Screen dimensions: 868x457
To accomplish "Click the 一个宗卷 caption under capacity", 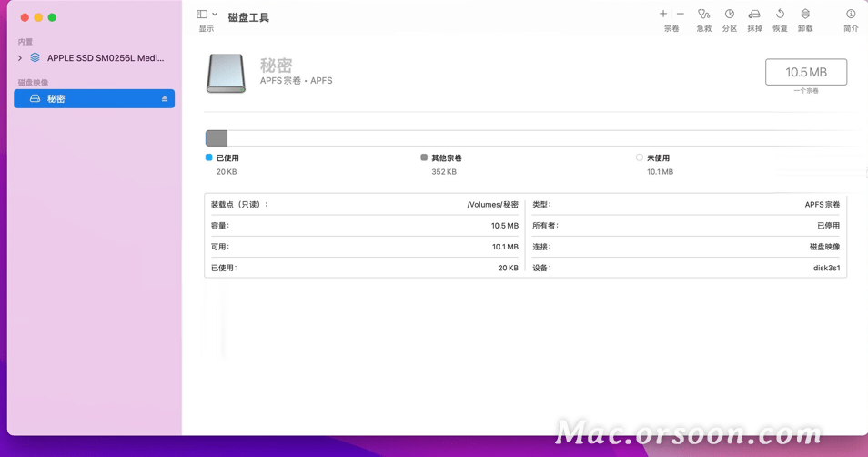I will pyautogui.click(x=806, y=91).
